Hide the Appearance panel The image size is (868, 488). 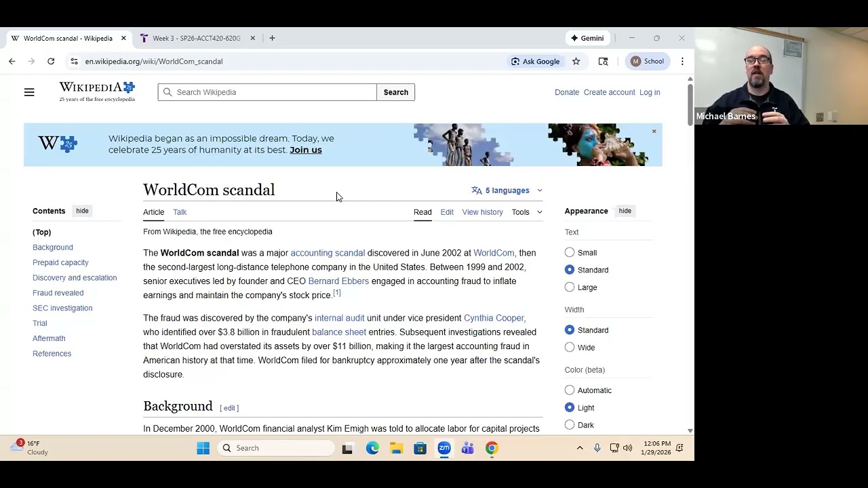point(625,211)
